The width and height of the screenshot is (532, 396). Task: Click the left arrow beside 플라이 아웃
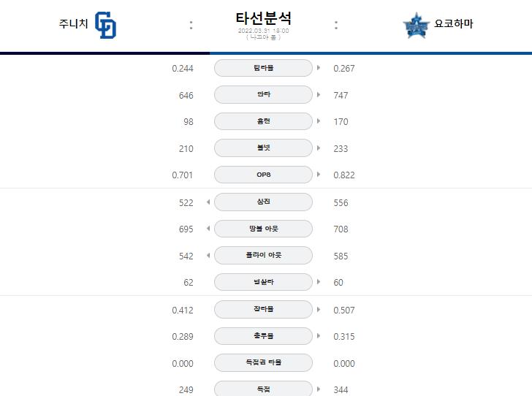click(x=208, y=255)
